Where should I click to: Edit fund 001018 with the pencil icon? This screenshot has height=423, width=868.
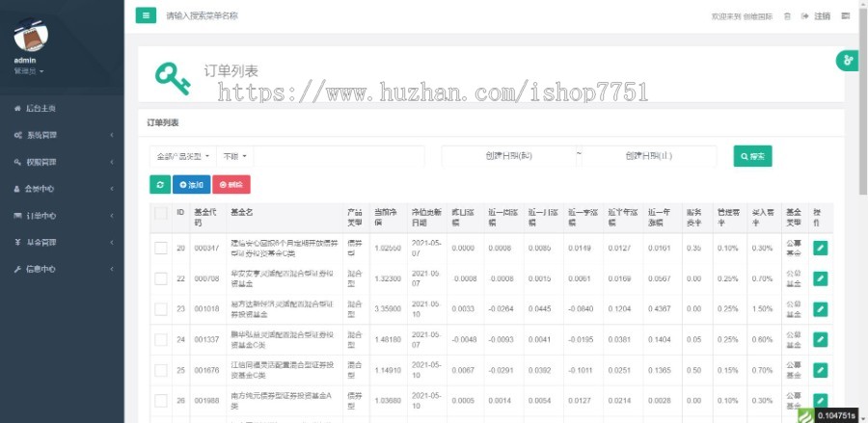pyautogui.click(x=821, y=309)
